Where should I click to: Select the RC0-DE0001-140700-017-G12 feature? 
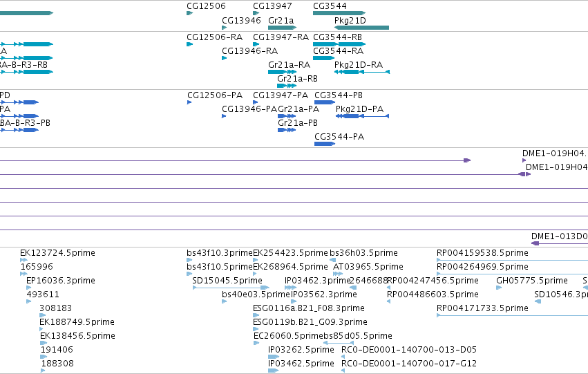coord(409,364)
